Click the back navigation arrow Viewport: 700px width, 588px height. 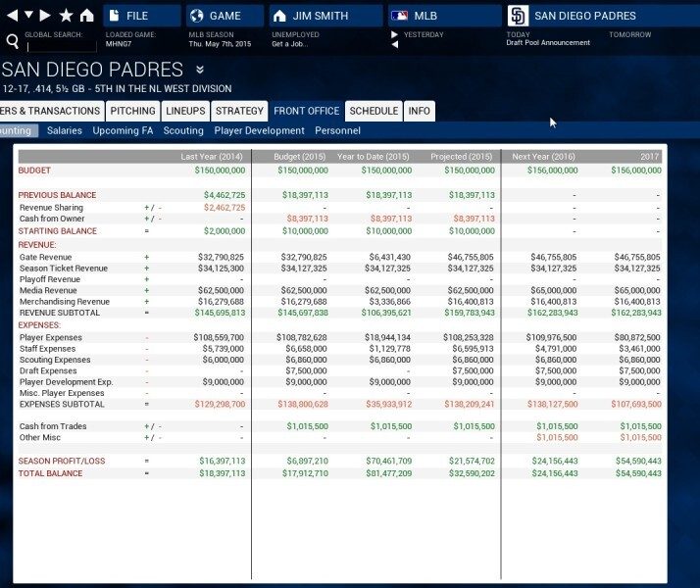pos(12,16)
